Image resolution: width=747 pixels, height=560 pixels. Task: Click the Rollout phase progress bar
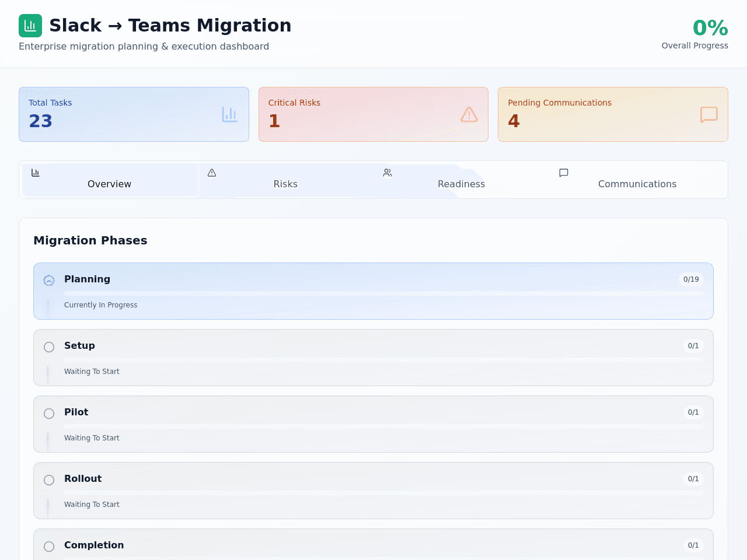click(x=384, y=493)
